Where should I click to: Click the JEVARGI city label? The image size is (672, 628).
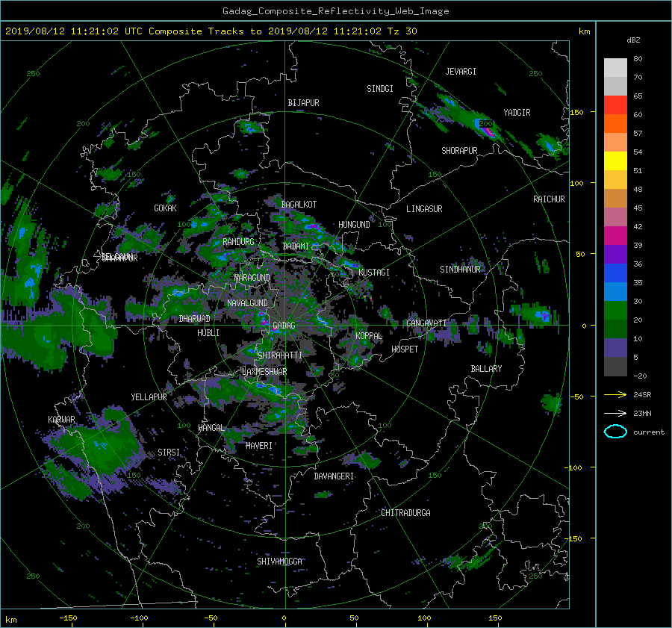[x=461, y=72]
